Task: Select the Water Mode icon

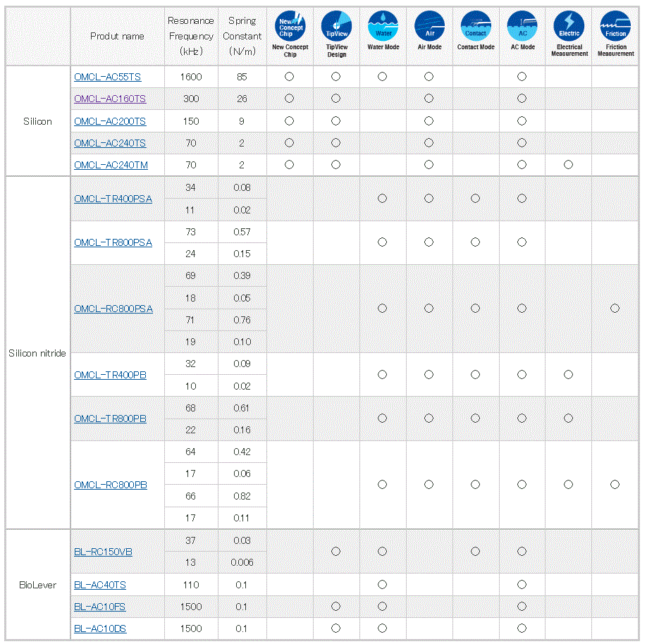Action: [383, 26]
